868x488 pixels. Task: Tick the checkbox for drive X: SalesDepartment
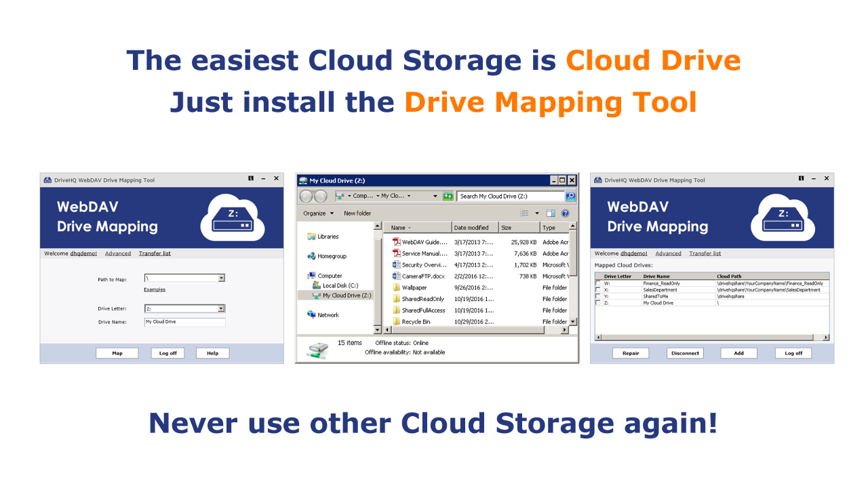(597, 289)
